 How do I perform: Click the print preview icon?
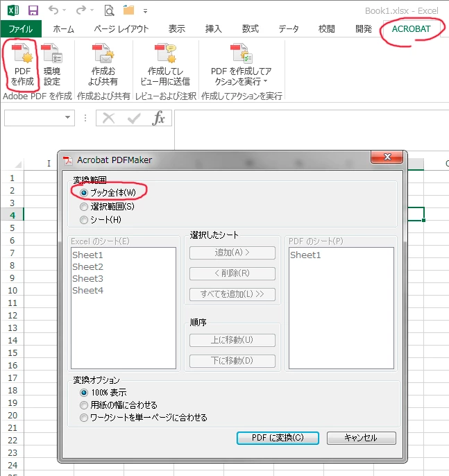[109, 10]
